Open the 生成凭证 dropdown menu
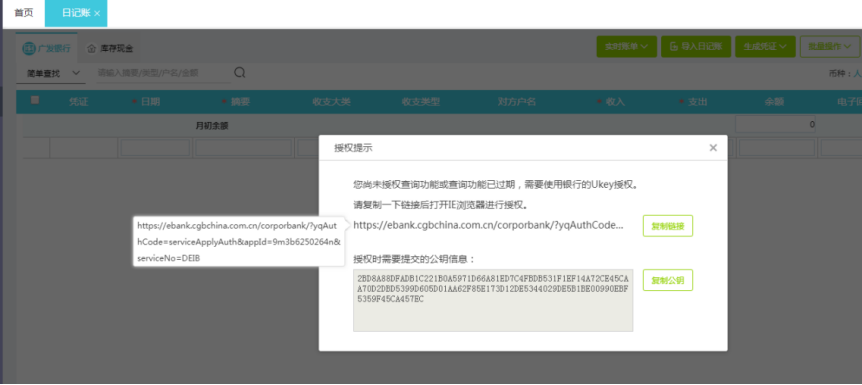This screenshot has width=862, height=385. (x=765, y=47)
